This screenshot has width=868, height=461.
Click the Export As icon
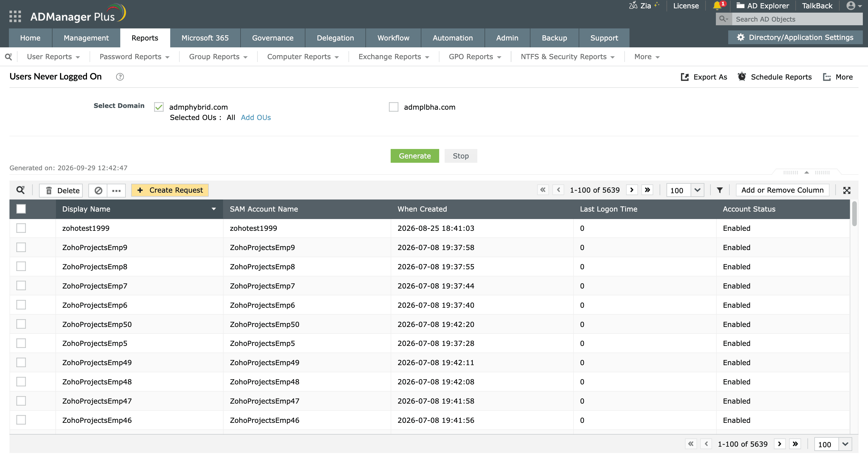pyautogui.click(x=685, y=77)
